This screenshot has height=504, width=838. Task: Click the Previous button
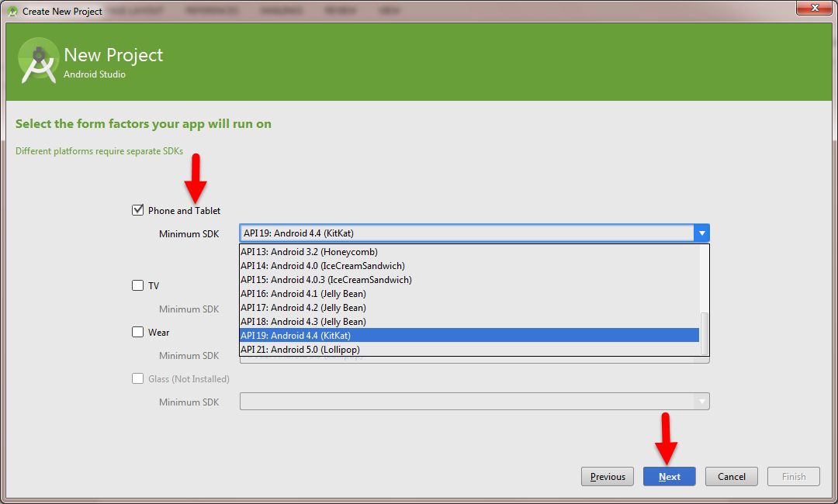click(608, 477)
